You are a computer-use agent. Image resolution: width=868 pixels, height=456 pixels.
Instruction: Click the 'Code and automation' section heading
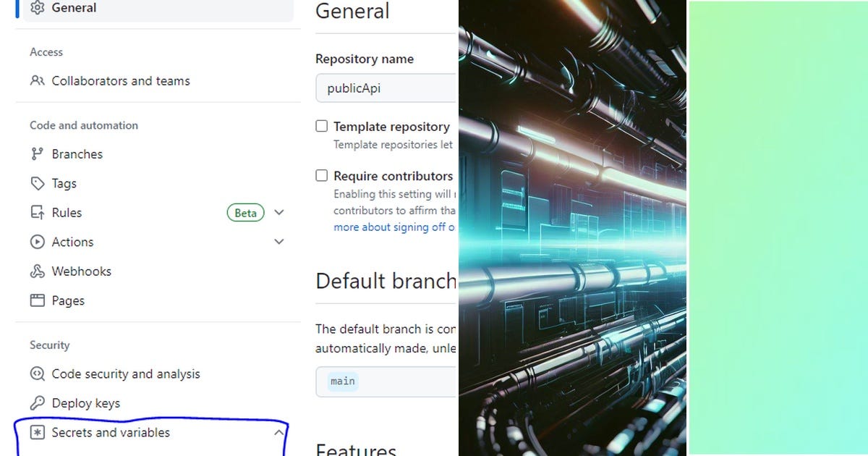point(84,125)
